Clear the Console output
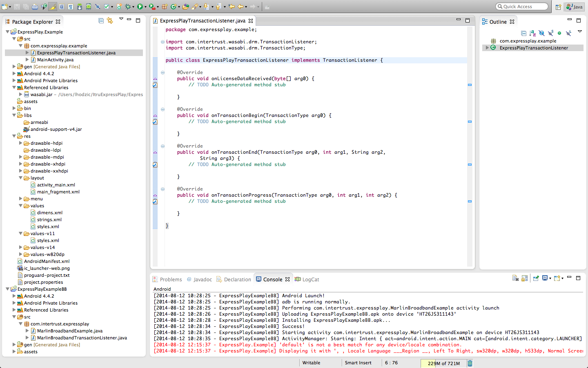 click(x=515, y=278)
